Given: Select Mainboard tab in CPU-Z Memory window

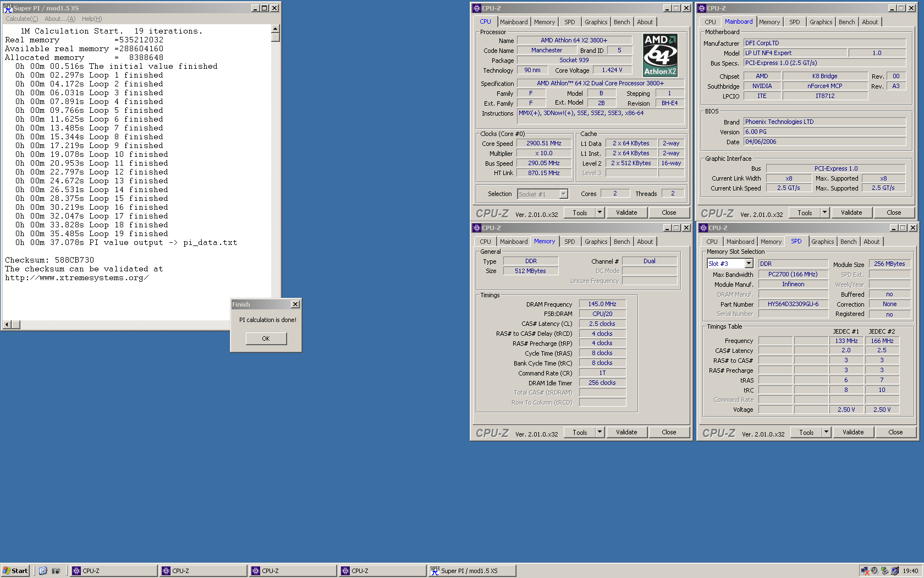Looking at the screenshot, I should click(x=514, y=242).
